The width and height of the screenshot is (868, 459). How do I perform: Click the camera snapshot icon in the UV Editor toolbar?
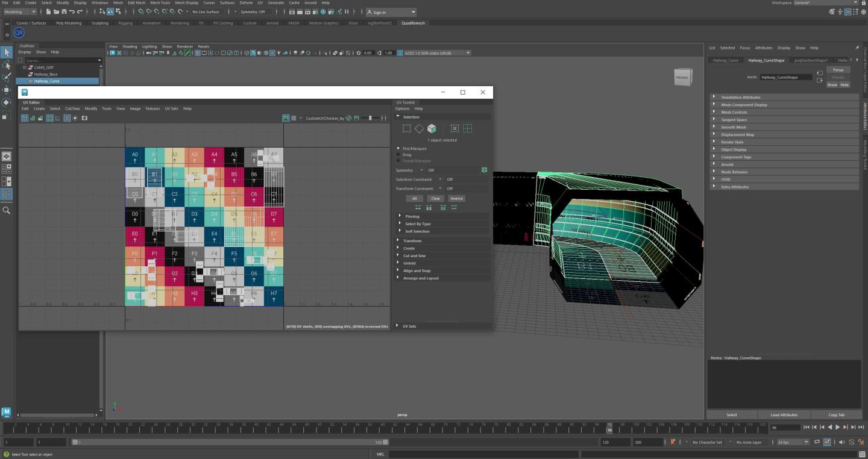(x=84, y=118)
